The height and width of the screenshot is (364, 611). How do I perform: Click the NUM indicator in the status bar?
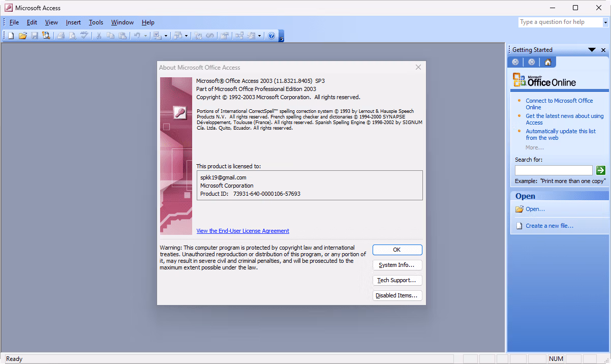pyautogui.click(x=556, y=359)
